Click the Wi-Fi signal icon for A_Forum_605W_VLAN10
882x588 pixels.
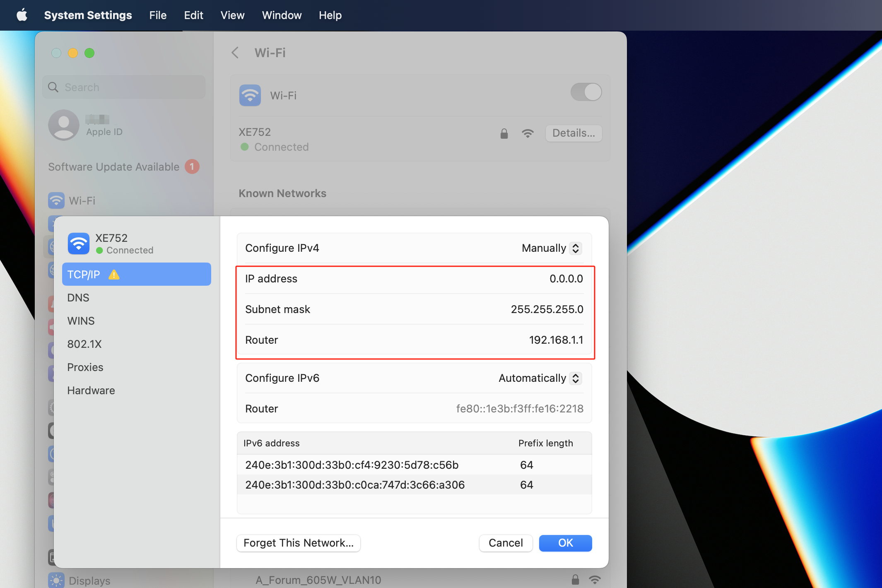pyautogui.click(x=595, y=580)
